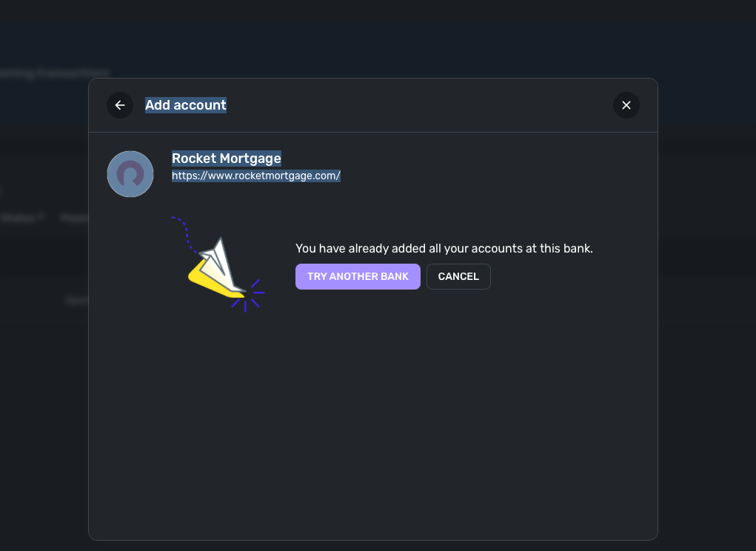Click the X icon to dismiss the dialog
The height and width of the screenshot is (551, 756).
coord(626,105)
